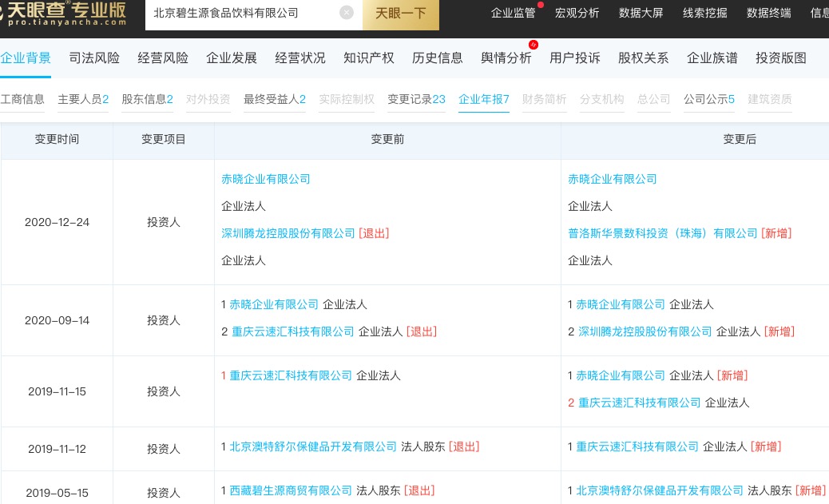Open 数据大屏 in top navigation
The width and height of the screenshot is (829, 504).
pyautogui.click(x=641, y=14)
